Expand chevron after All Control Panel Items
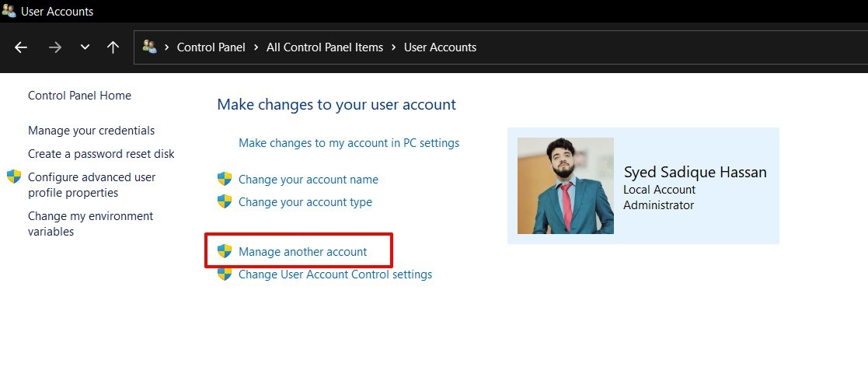Image resolution: width=868 pixels, height=367 pixels. click(x=394, y=47)
